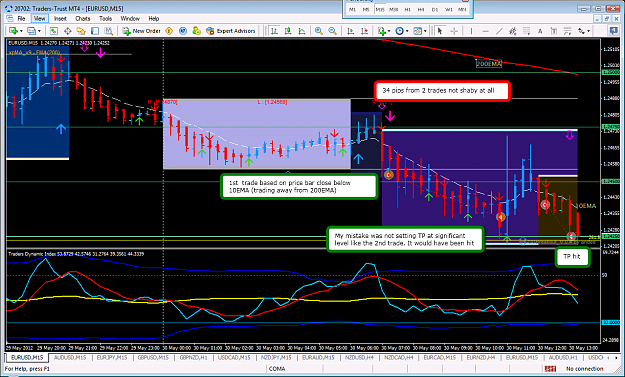Open the View menu
The width and height of the screenshot is (625, 377).
point(39,18)
